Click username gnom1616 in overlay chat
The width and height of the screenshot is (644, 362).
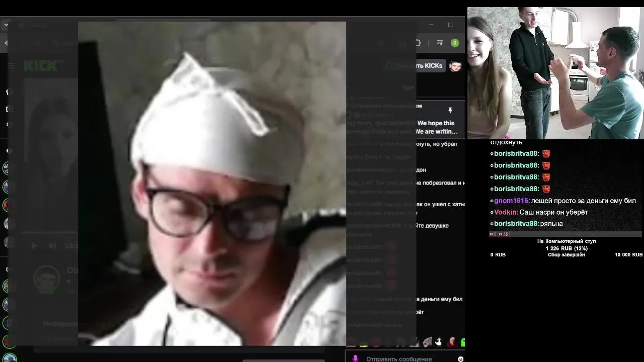click(x=512, y=201)
